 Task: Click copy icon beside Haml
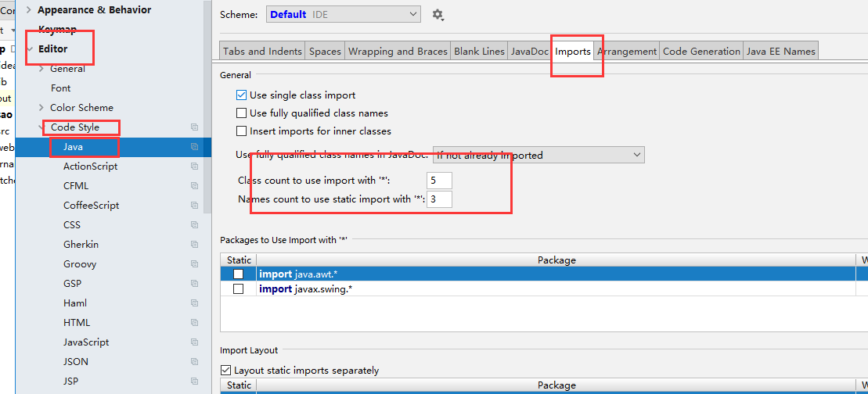194,303
